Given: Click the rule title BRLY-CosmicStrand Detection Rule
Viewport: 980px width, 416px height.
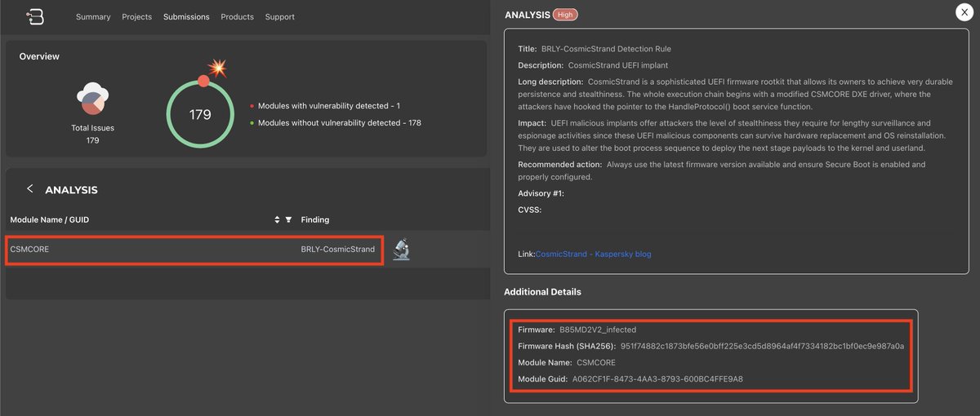Looking at the screenshot, I should 606,49.
